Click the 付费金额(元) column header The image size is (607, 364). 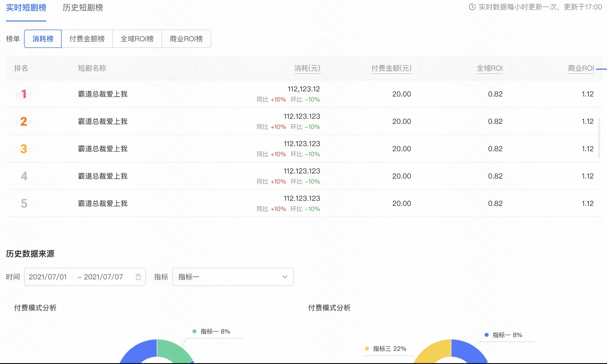391,68
